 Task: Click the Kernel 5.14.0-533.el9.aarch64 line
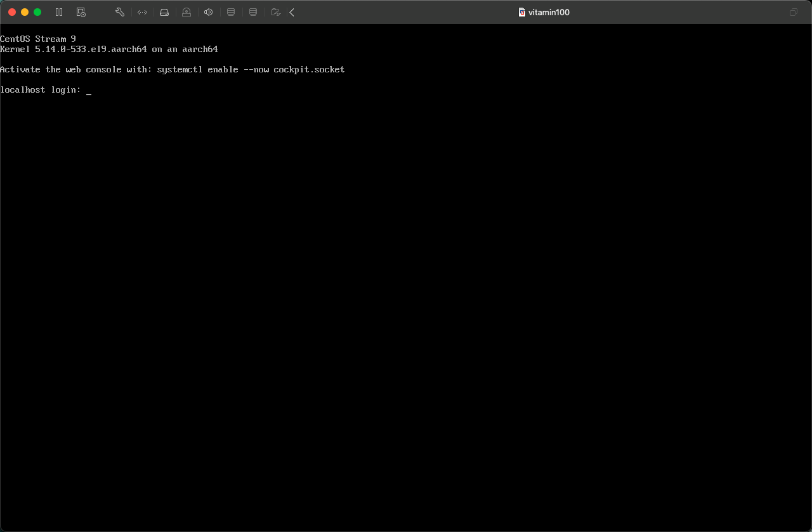pos(109,50)
